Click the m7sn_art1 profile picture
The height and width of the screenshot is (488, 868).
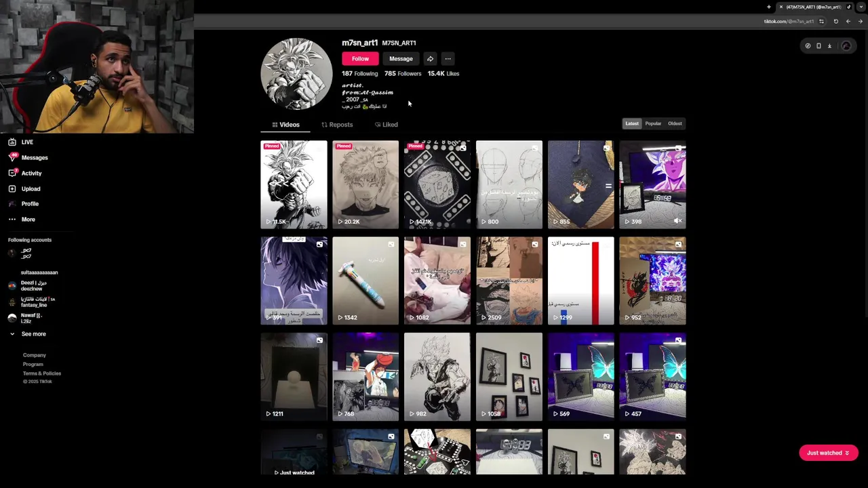(296, 74)
